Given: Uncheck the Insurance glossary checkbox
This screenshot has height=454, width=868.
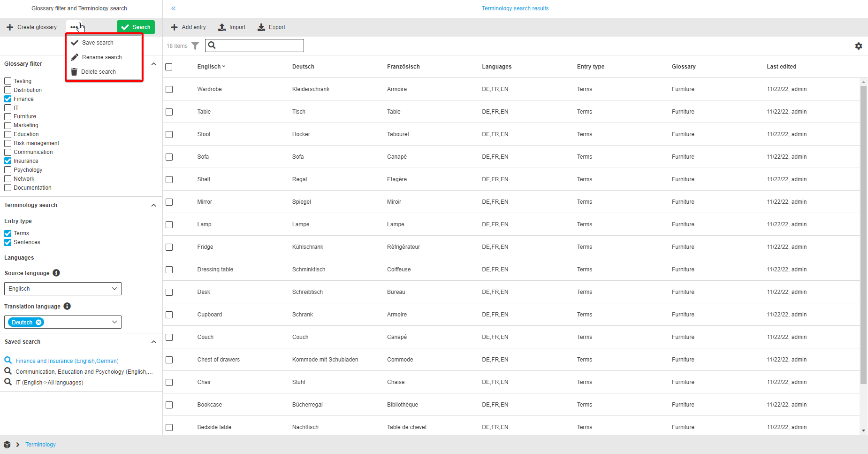Looking at the screenshot, I should click(x=8, y=161).
